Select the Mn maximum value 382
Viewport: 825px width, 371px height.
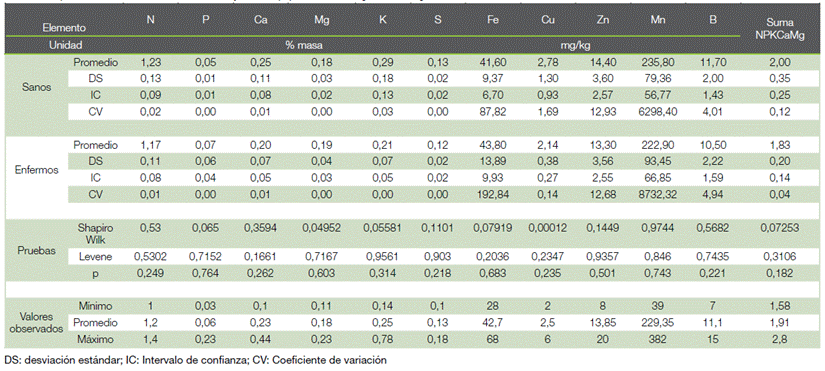coord(662,340)
